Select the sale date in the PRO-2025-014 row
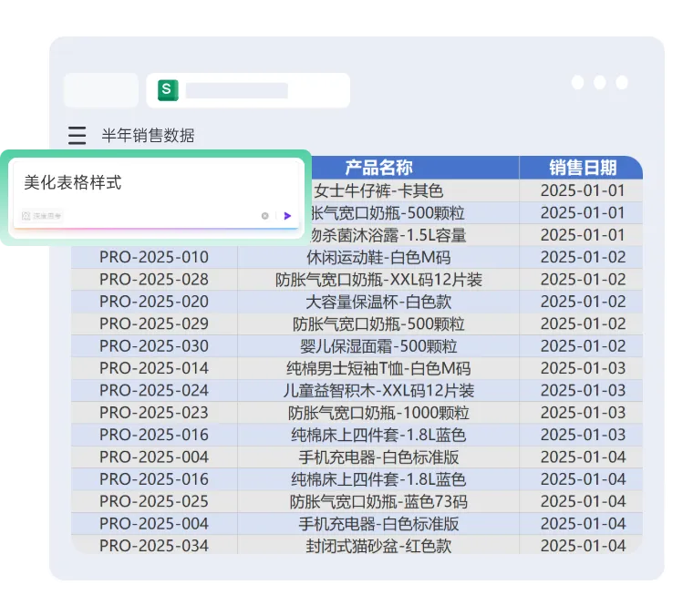 [582, 368]
